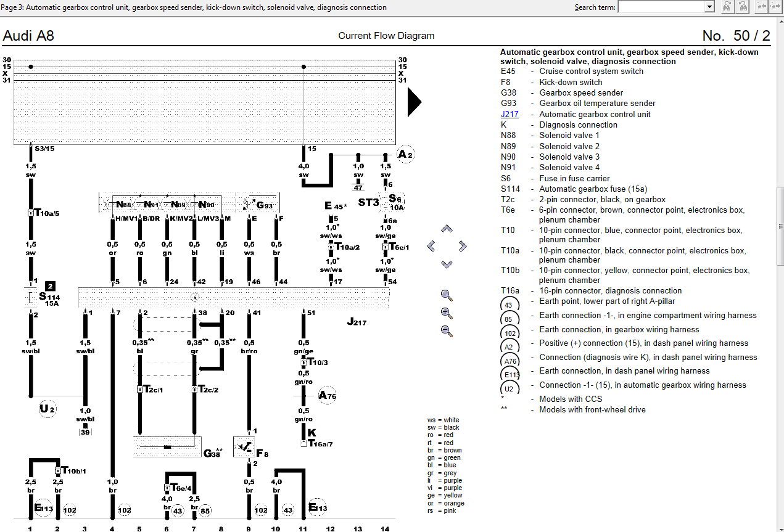Click the 'Audi A8' heading
This screenshot has width=784, height=532.
(x=28, y=36)
